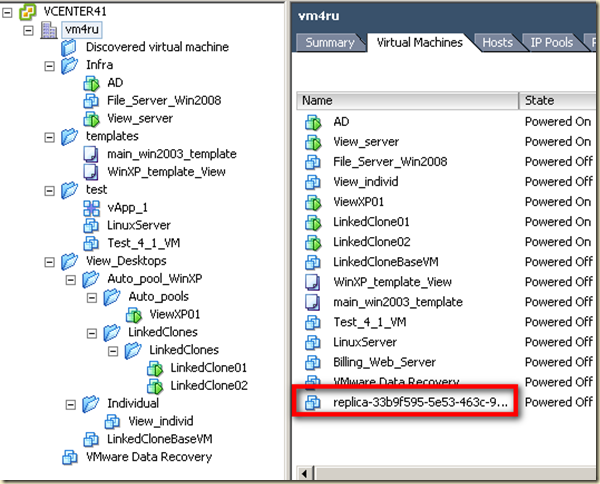
Task: Click the View_server VM icon in the tree
Action: point(91,119)
